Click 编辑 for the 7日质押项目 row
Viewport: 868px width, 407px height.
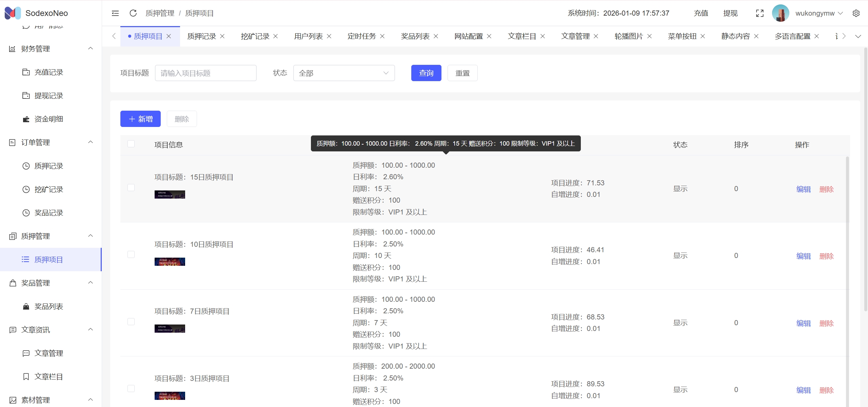pos(803,323)
